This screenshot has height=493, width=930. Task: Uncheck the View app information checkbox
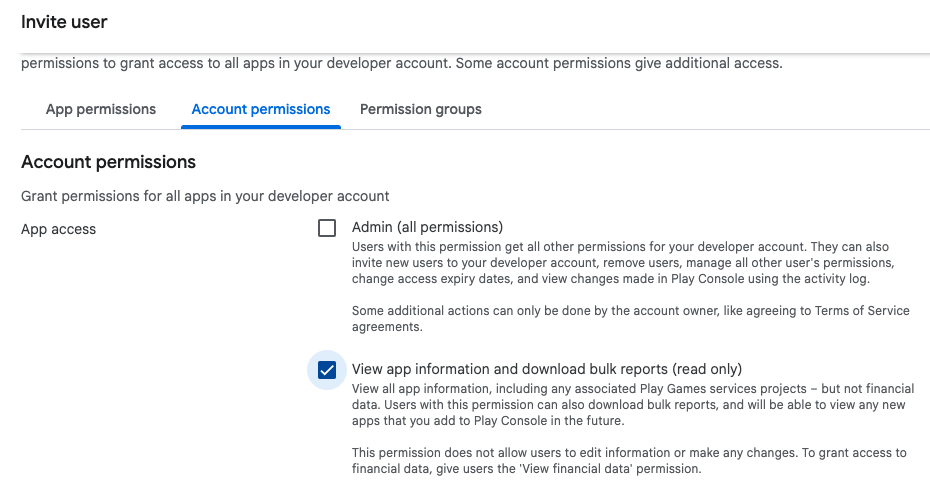(327, 370)
